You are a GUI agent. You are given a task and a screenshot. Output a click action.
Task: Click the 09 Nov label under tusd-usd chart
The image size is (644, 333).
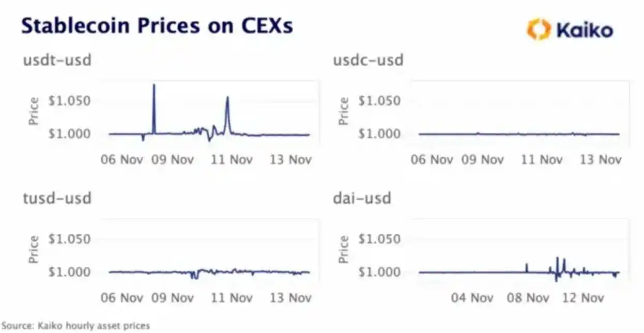click(173, 298)
